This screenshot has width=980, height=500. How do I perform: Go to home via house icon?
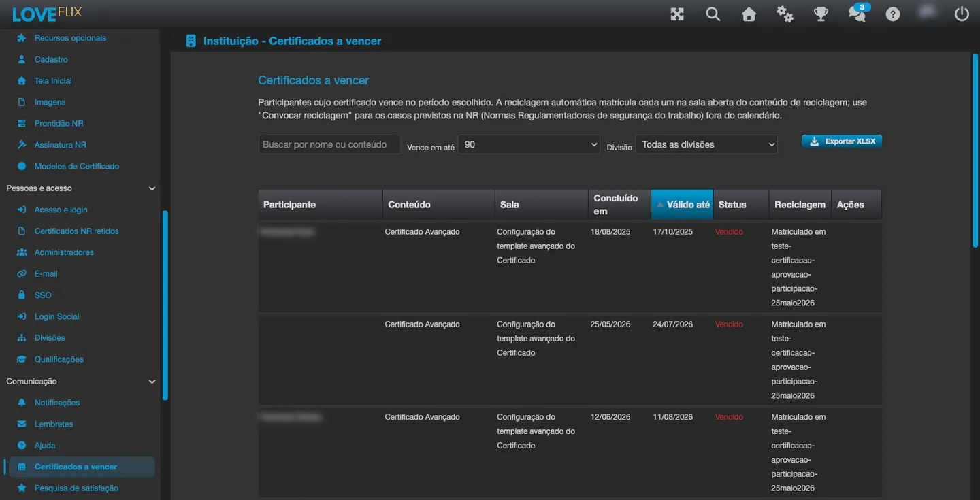click(749, 14)
